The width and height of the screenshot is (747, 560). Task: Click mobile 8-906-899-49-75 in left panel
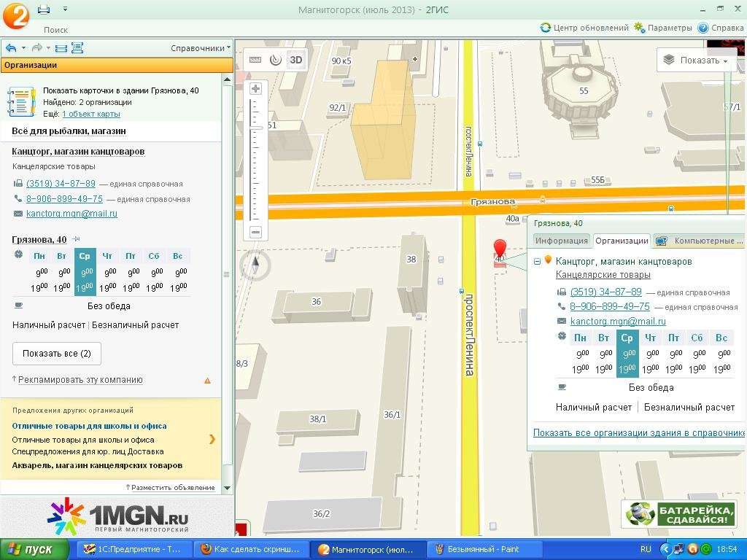(64, 199)
